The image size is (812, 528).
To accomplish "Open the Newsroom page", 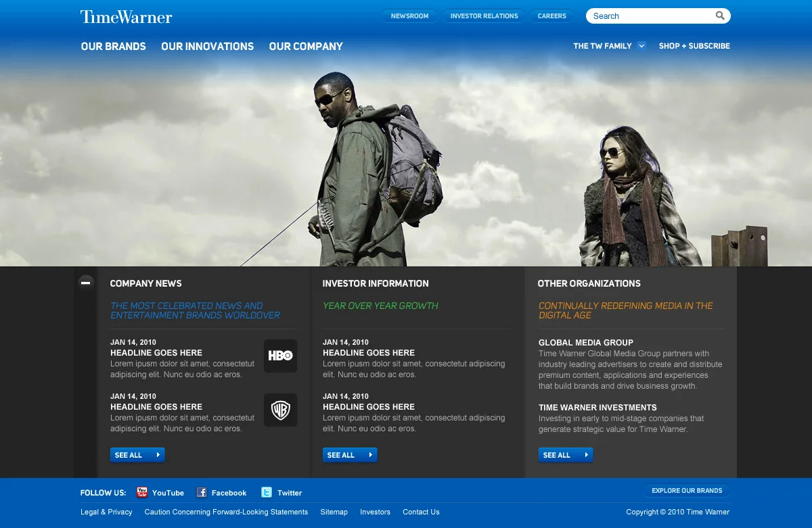I will 410,16.
